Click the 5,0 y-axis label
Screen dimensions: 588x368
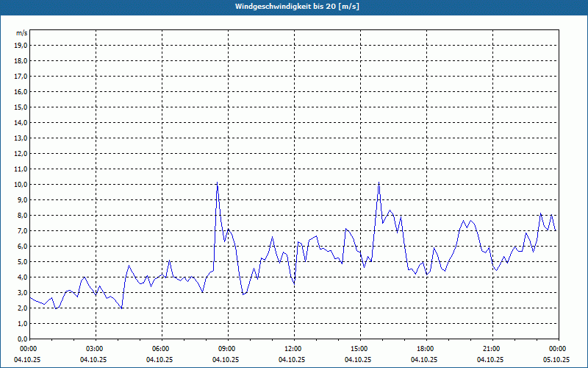click(x=22, y=261)
